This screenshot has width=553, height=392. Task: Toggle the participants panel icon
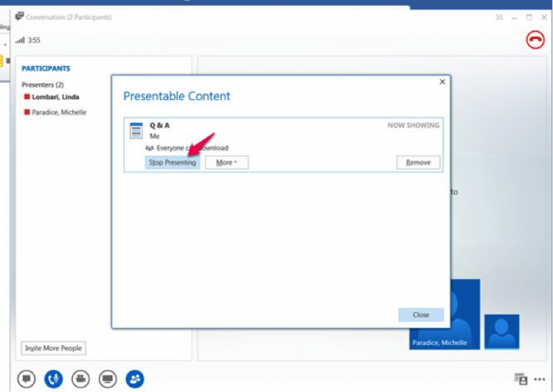point(135,379)
